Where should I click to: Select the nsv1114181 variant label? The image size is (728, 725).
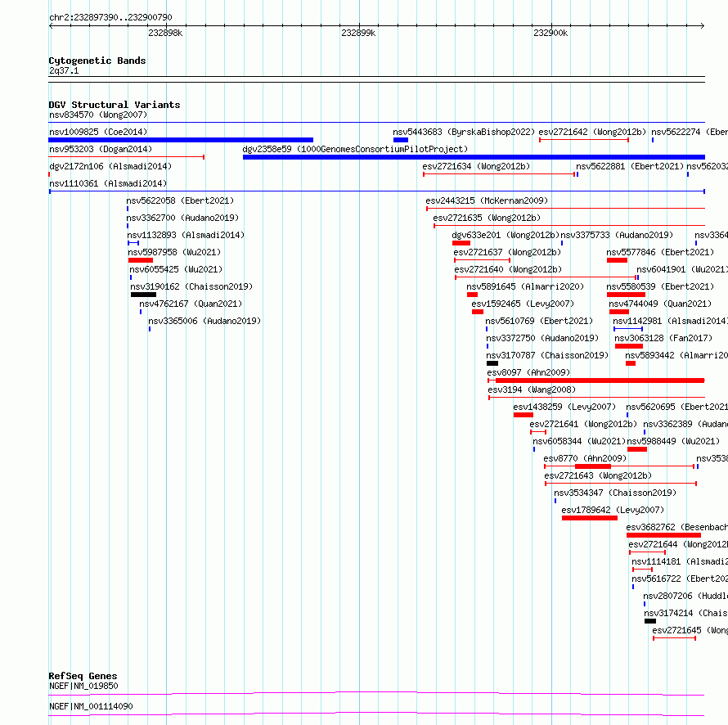pos(680,561)
